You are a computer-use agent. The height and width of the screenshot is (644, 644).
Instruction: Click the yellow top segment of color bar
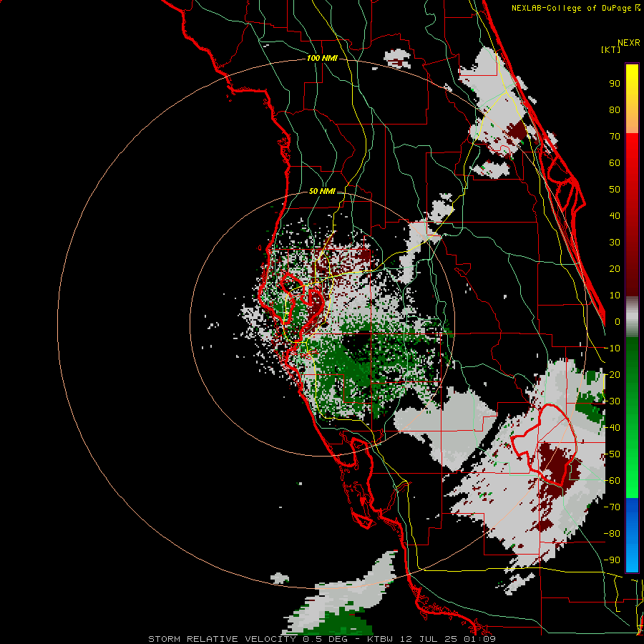pos(632,99)
